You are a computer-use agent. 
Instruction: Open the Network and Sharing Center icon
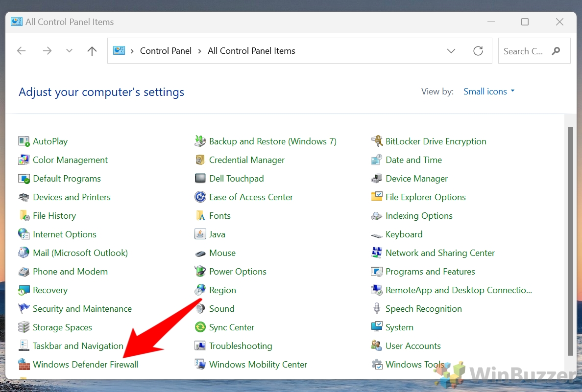376,253
